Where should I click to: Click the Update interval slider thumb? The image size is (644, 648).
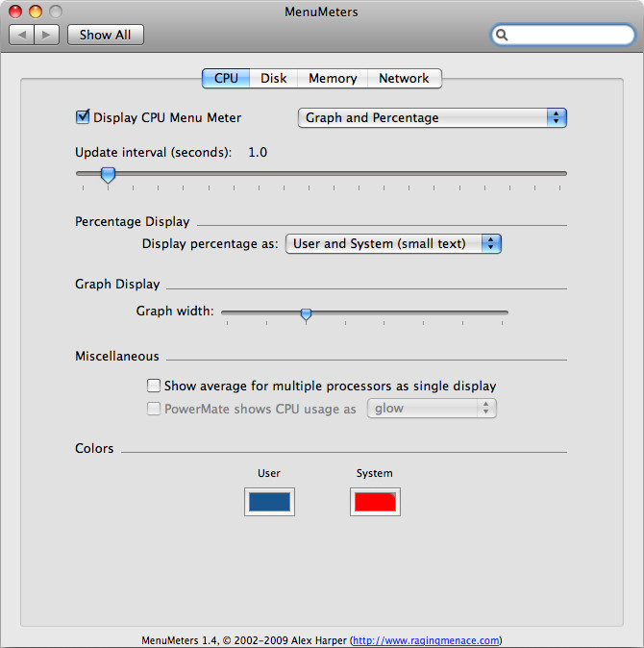point(108,175)
